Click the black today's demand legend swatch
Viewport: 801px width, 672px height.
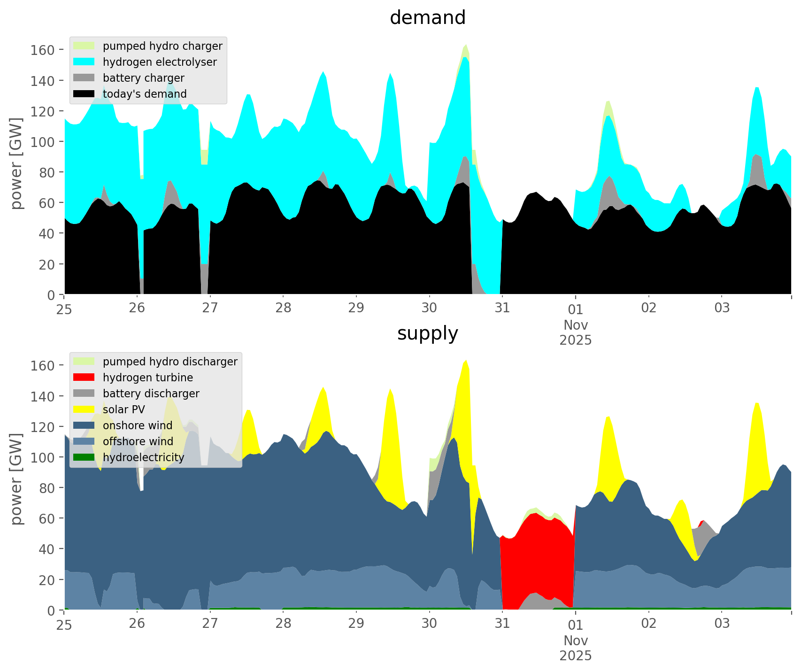[84, 94]
